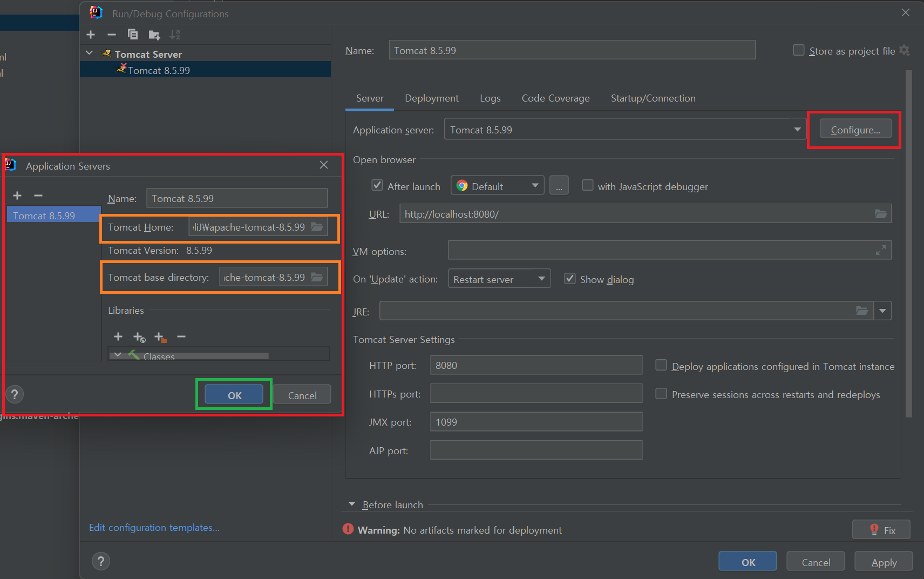
Task: Enable Preserve sessions across restarts and redeploys
Action: pyautogui.click(x=661, y=393)
